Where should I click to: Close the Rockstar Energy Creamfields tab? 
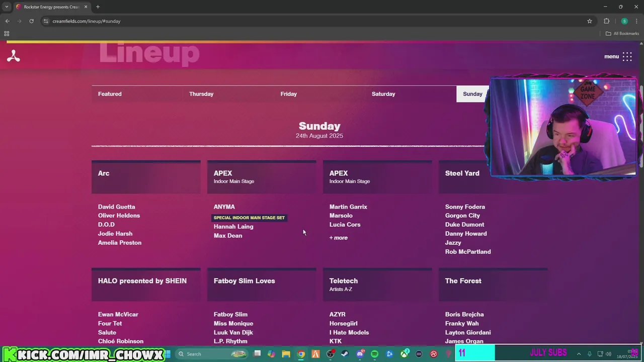click(x=86, y=7)
